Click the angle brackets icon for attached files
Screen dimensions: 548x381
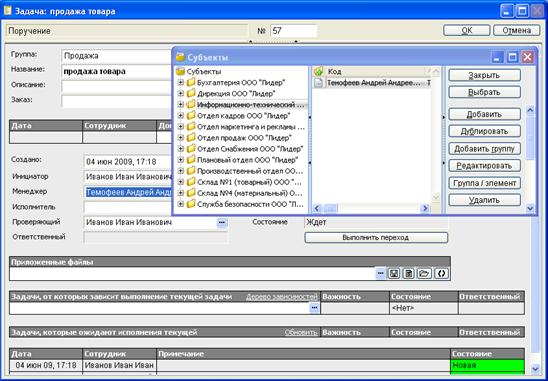coord(441,273)
